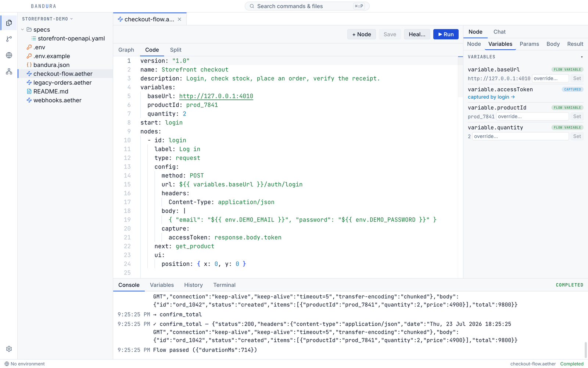588x368 pixels.
Task: Open settings gear icon at bottom left
Action: (x=9, y=349)
